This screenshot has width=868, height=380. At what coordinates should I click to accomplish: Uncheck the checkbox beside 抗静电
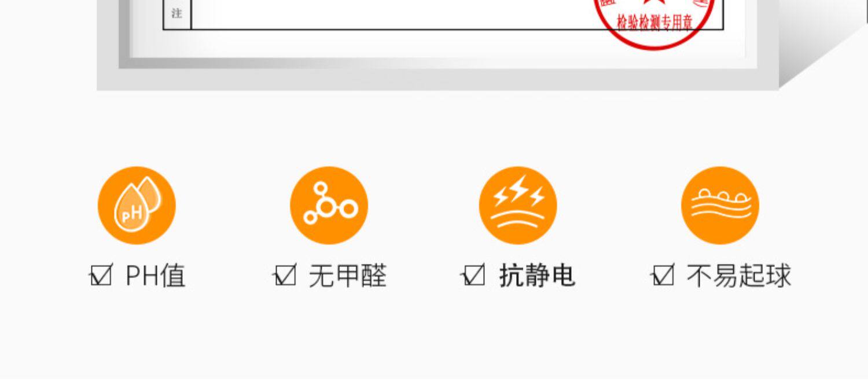(x=474, y=276)
